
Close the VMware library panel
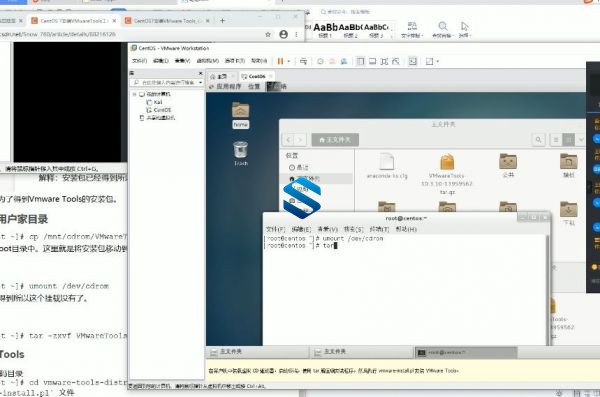click(x=201, y=73)
